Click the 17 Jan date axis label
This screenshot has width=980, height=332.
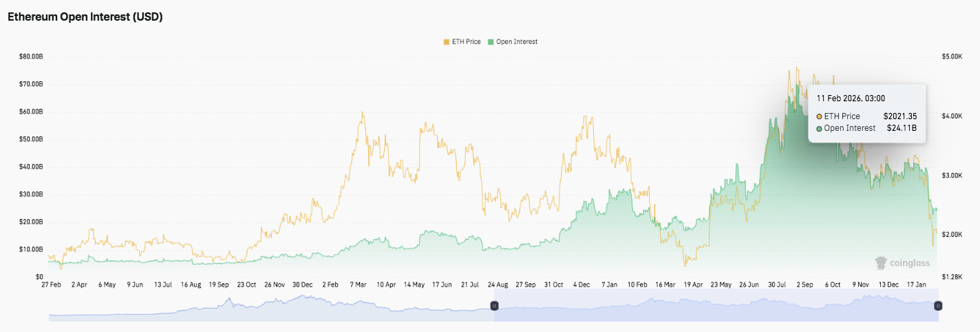pyautogui.click(x=919, y=284)
